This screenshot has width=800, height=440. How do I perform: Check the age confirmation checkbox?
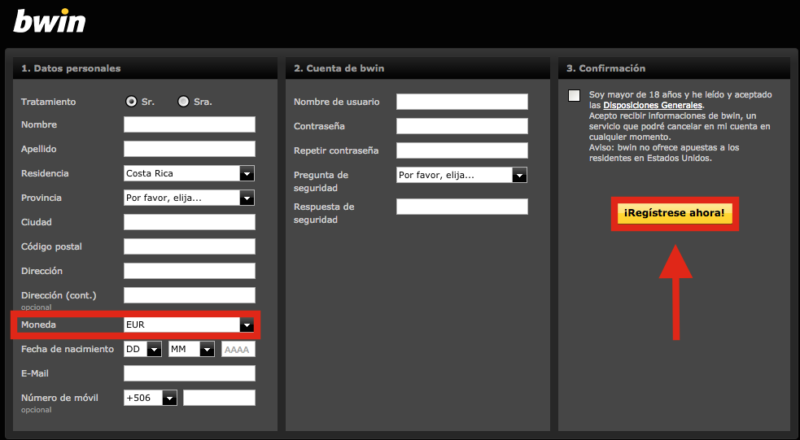tap(574, 95)
